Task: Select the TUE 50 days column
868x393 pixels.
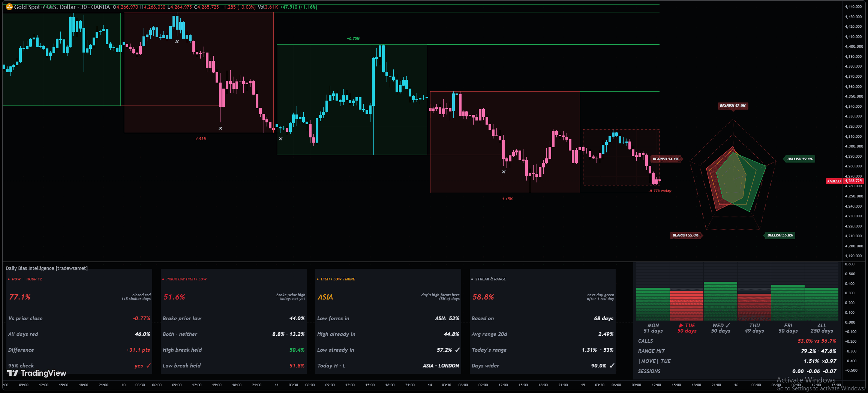Action: coord(687,328)
